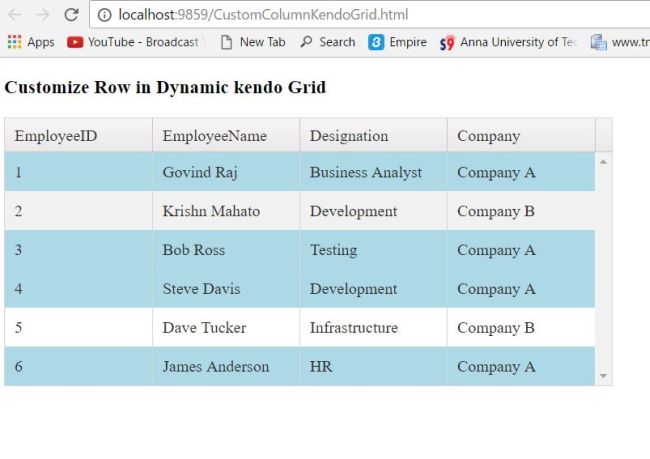Select the Dave Tucker row
650x459 pixels.
pos(204,328)
